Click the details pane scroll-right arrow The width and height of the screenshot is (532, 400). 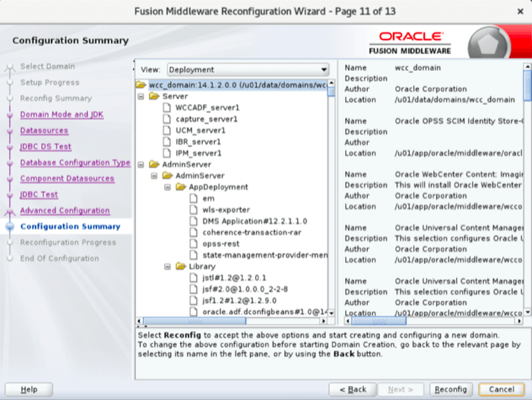click(x=519, y=321)
